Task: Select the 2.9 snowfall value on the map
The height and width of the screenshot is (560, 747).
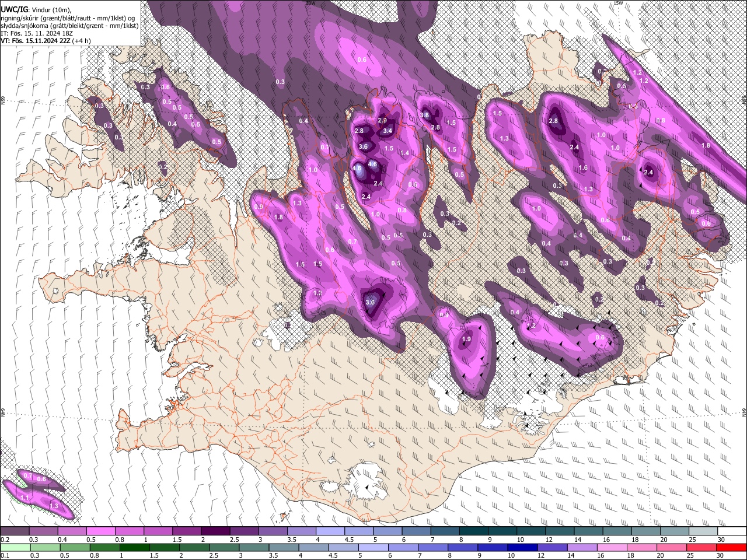Action: pos(382,120)
